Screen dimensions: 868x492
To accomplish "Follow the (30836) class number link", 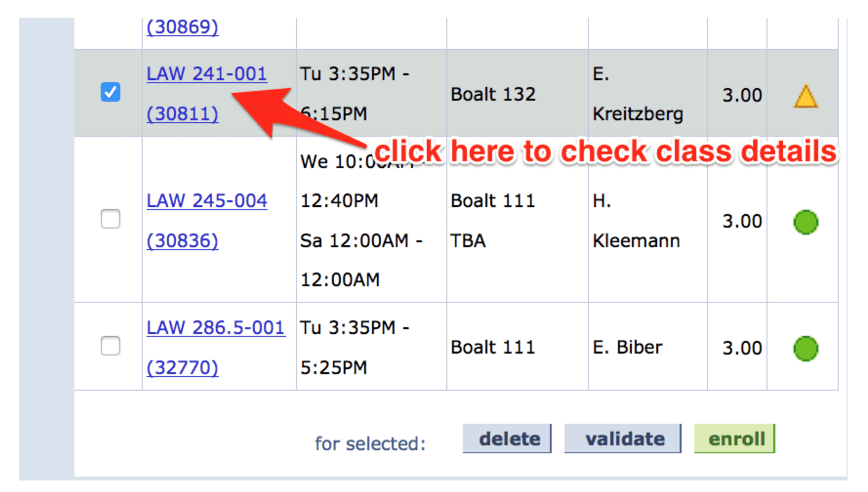I will point(183,241).
